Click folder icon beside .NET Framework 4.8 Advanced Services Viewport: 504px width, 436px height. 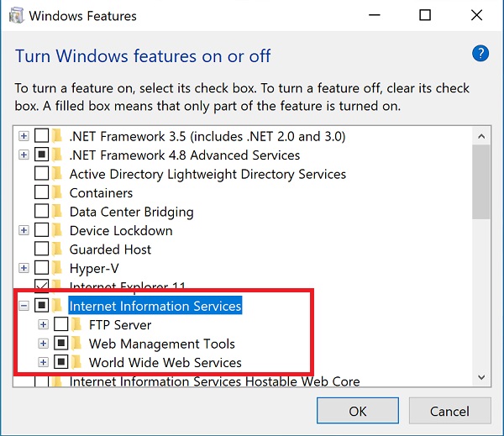[57, 155]
